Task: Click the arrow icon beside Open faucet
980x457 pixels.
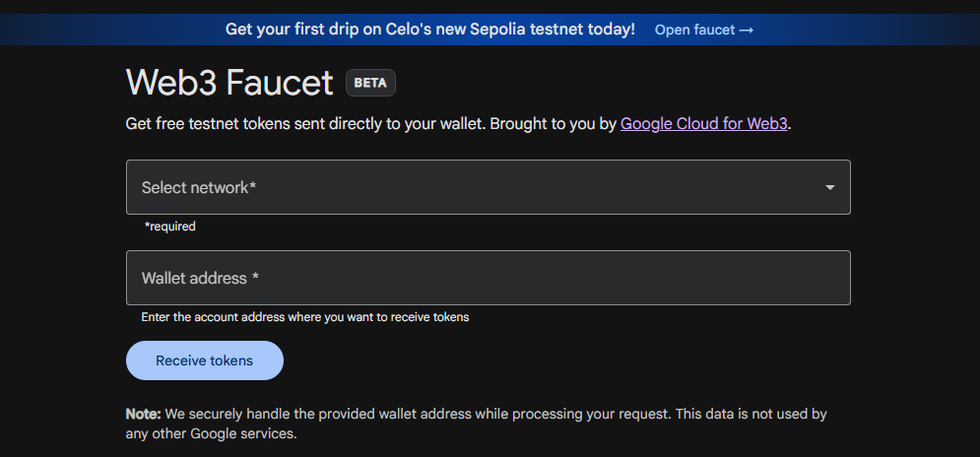Action: pyautogui.click(x=747, y=30)
